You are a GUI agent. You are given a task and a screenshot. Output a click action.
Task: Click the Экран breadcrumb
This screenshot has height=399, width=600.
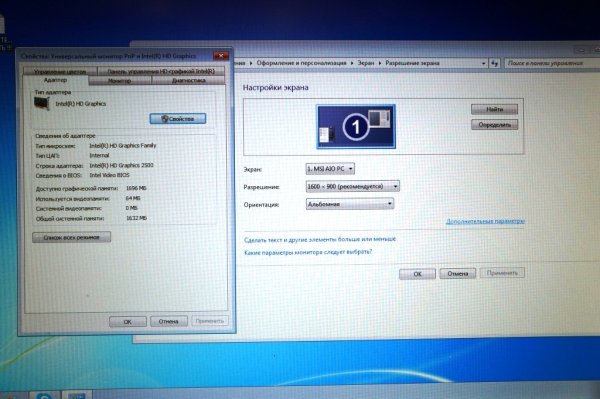coord(366,63)
